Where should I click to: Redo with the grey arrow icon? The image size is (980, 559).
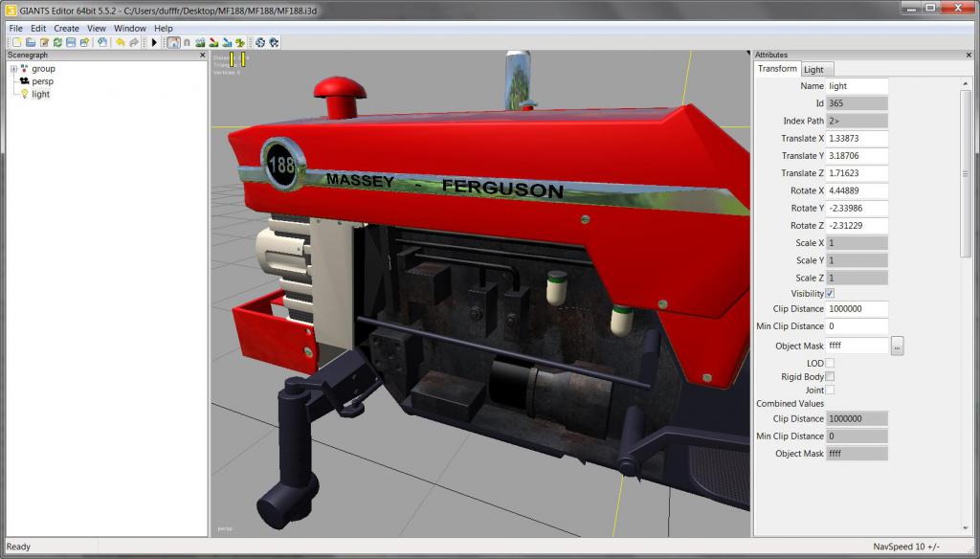(x=134, y=42)
